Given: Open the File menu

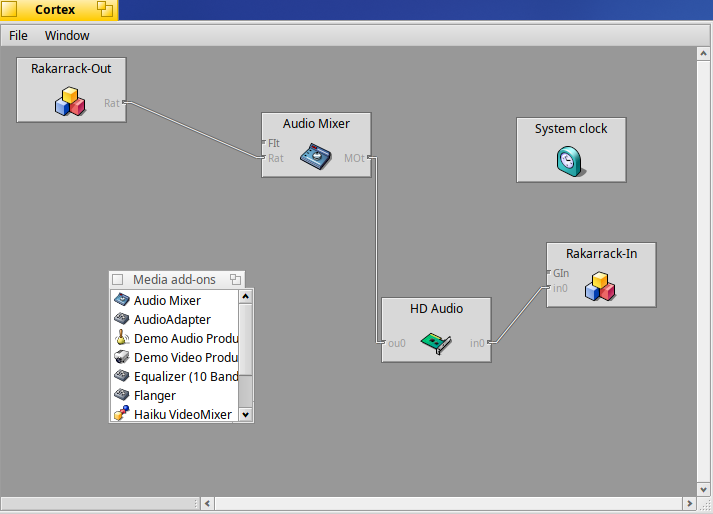Looking at the screenshot, I should pyautogui.click(x=18, y=35).
